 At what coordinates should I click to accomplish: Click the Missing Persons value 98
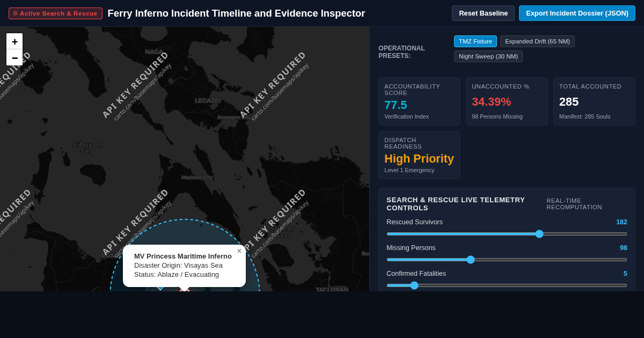[623, 248]
